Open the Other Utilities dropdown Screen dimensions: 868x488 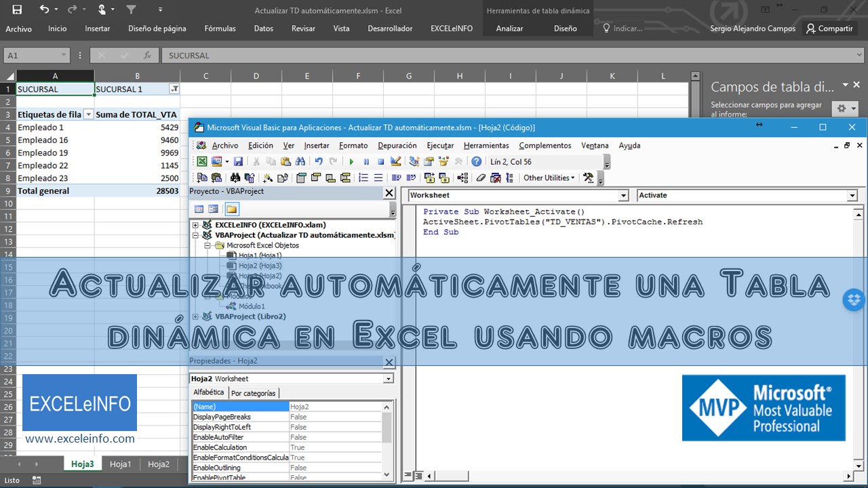549,178
